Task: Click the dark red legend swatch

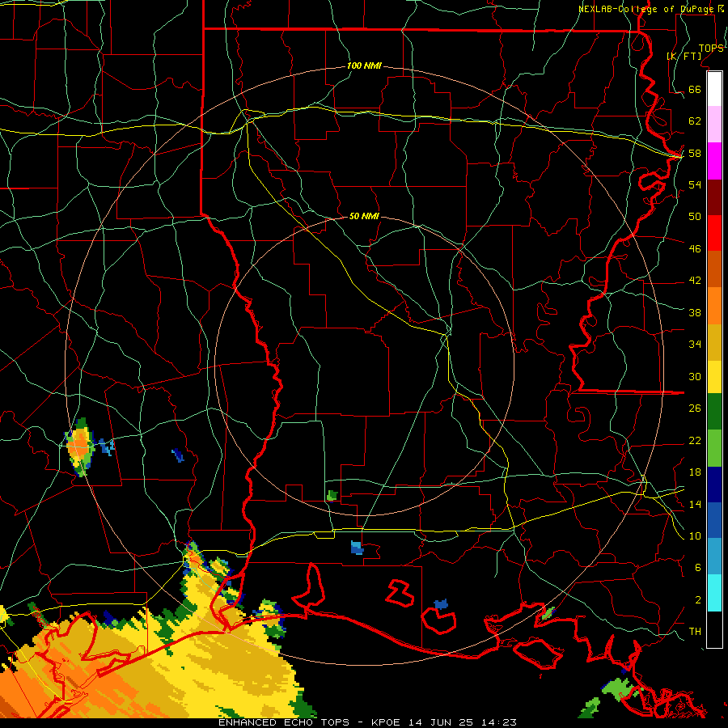Action: pyautogui.click(x=714, y=197)
